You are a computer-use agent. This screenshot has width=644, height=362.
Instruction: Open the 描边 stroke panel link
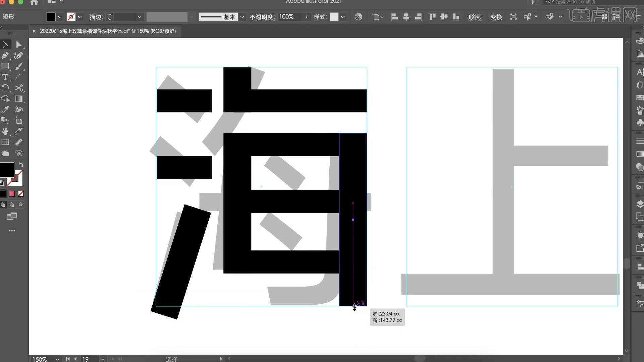coord(96,17)
